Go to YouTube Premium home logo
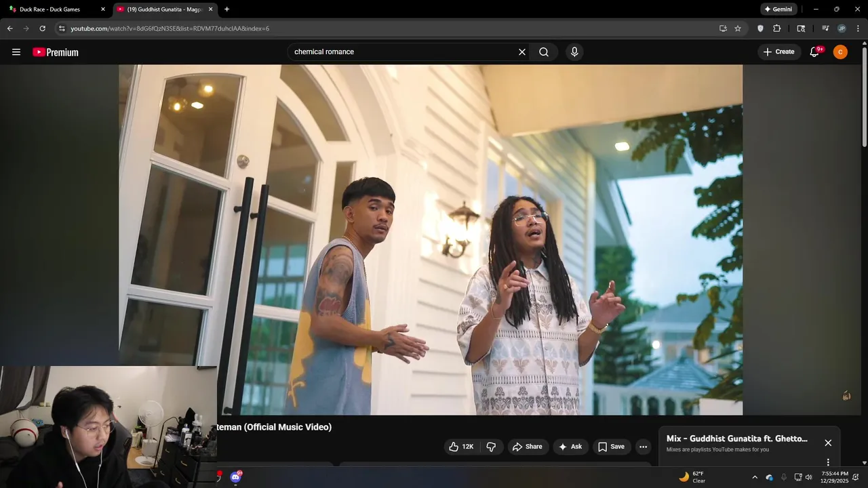 click(56, 52)
